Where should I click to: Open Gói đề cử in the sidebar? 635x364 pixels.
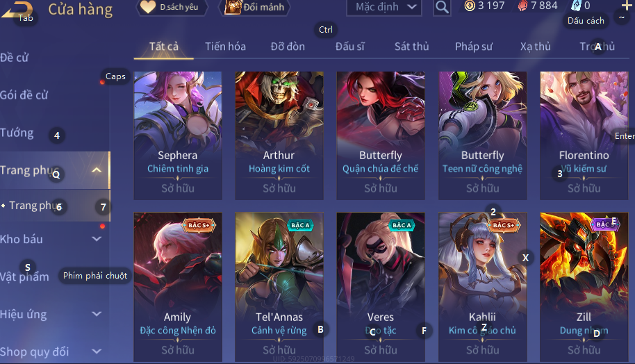pyautogui.click(x=24, y=95)
